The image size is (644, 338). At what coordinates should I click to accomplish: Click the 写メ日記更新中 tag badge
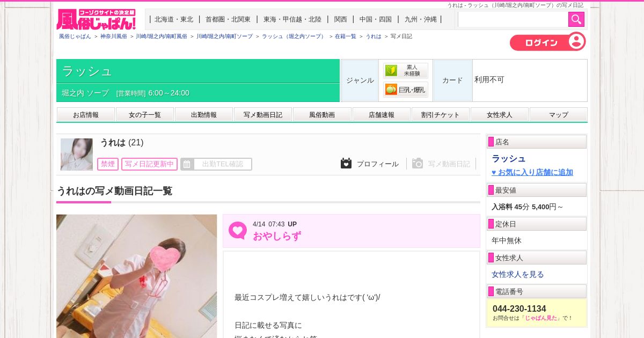click(x=149, y=164)
